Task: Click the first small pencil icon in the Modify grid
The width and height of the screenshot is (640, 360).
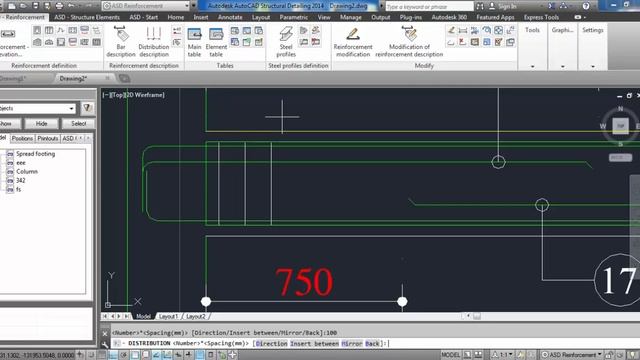Action: 451,30
